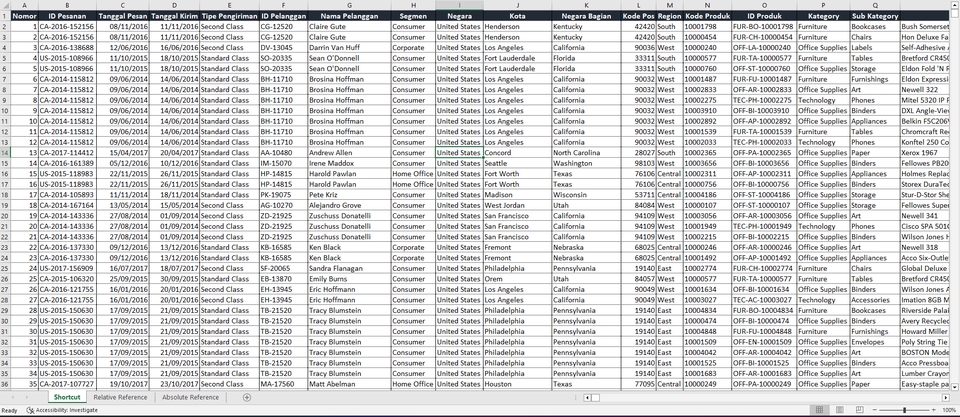Select the Darrin Van Huff cell

pyautogui.click(x=350, y=48)
